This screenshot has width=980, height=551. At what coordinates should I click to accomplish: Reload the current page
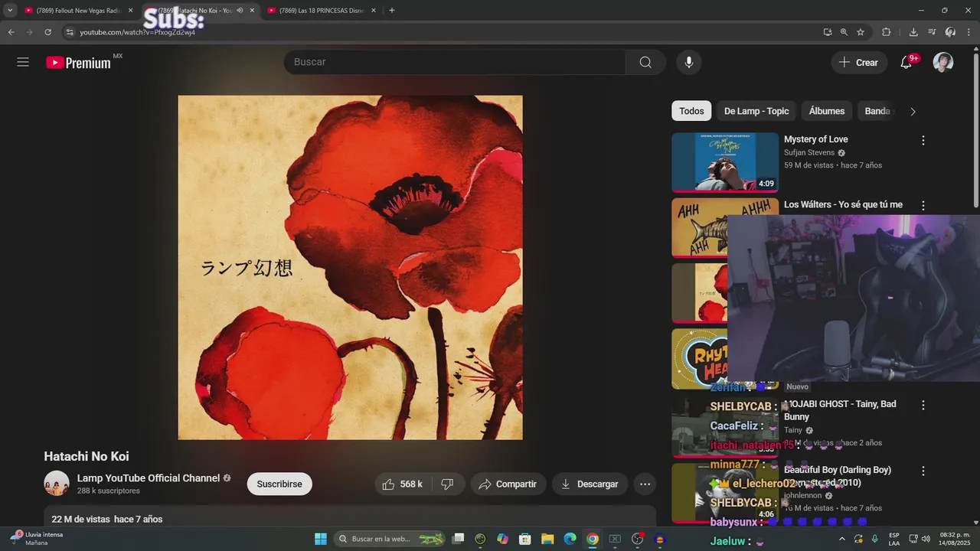[x=47, y=32]
